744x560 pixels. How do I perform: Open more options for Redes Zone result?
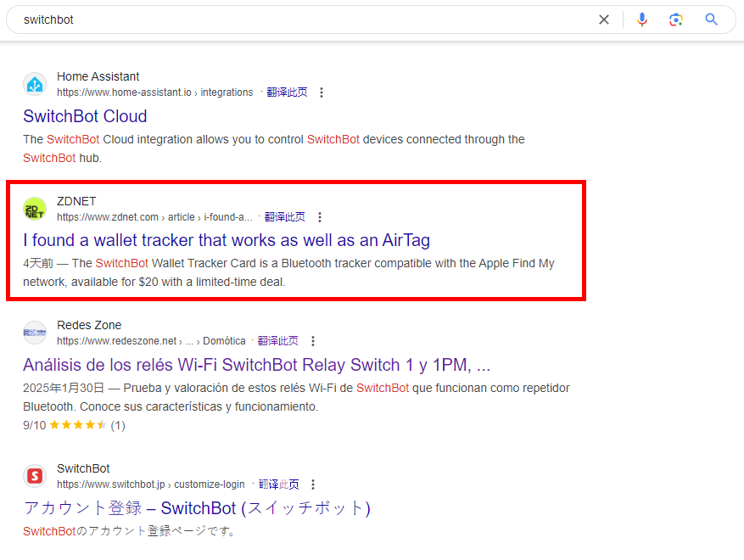pyautogui.click(x=313, y=341)
